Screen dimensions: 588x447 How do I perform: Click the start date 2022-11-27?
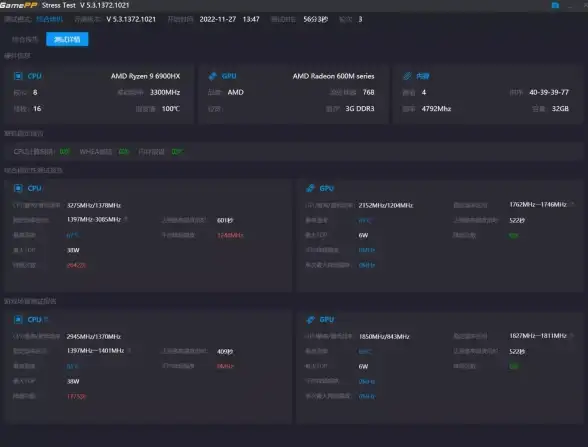(218, 19)
